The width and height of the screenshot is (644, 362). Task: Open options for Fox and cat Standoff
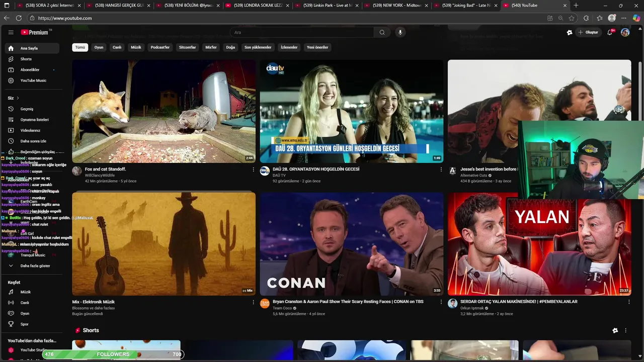253,169
